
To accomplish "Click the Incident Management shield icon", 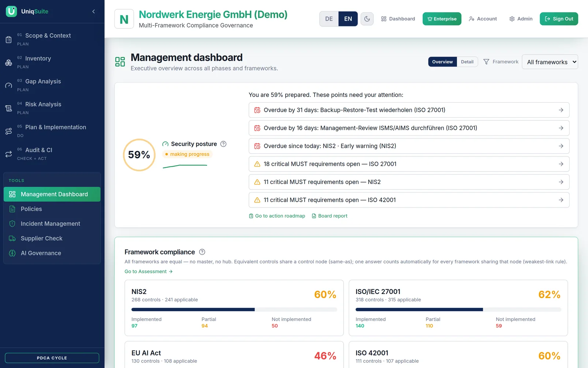I will click(12, 224).
